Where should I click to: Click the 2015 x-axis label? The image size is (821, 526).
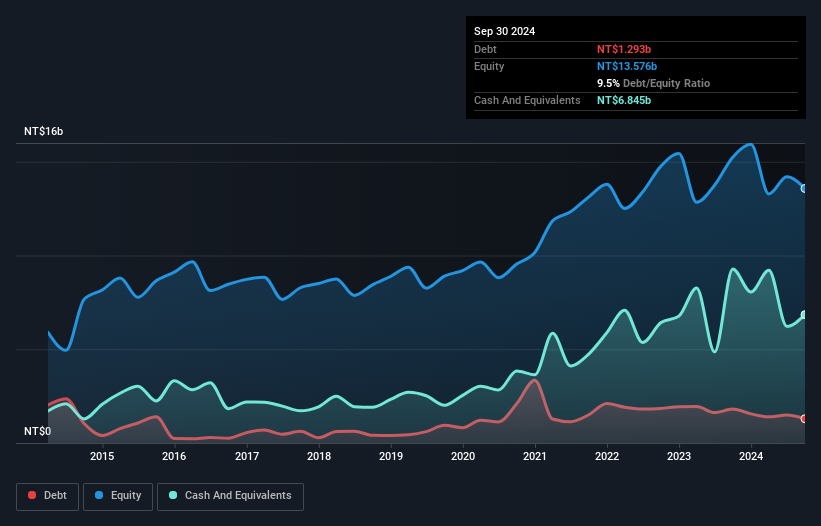click(x=102, y=456)
